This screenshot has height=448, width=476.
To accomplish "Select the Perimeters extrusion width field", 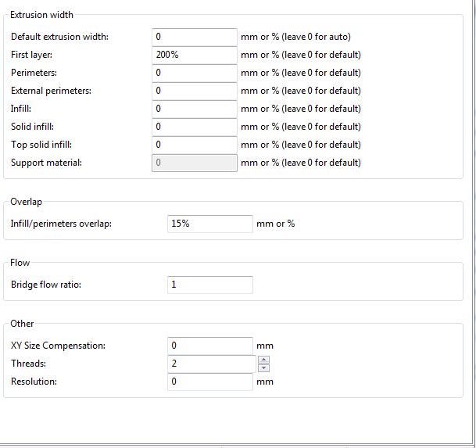I will click(x=194, y=73).
